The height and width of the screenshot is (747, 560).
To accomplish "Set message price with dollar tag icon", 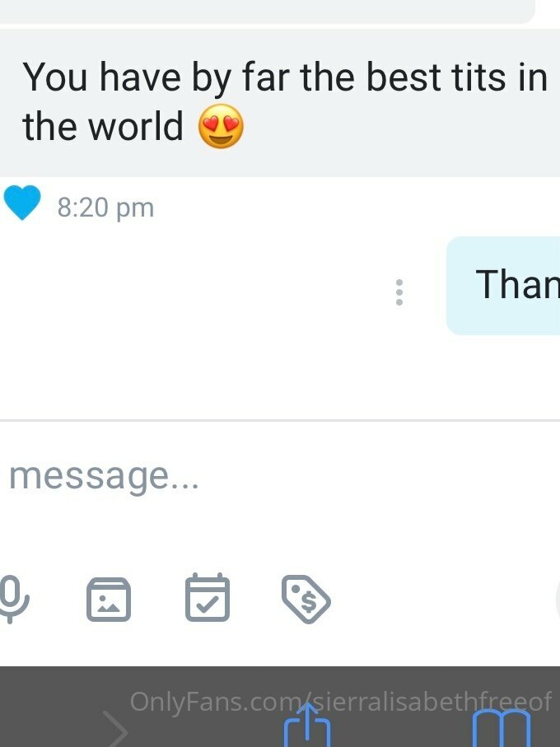I will pos(306,600).
